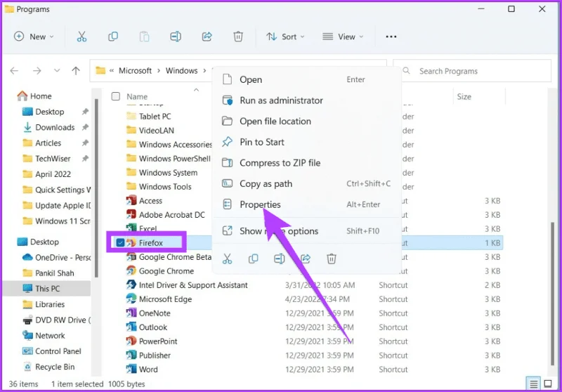Click the PowerPoint shortcut icon
Viewport: 562px width, 392px height.
click(x=131, y=341)
